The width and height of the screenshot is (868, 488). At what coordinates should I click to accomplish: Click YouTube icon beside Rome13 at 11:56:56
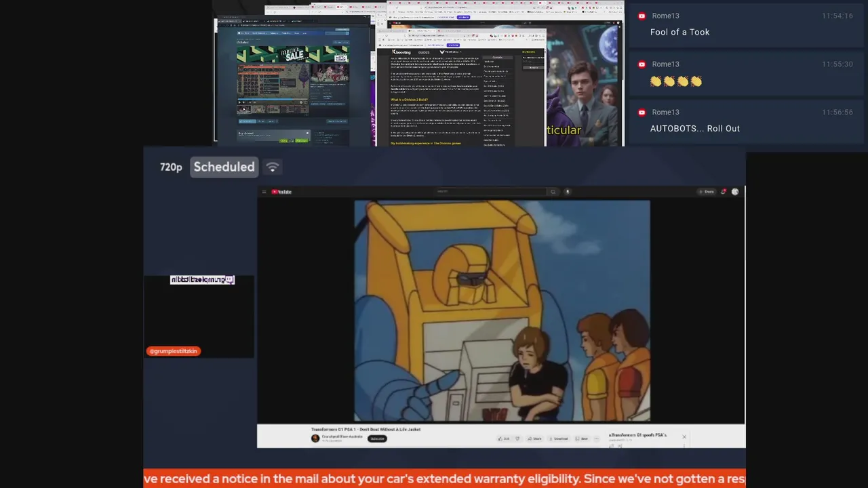tap(642, 112)
